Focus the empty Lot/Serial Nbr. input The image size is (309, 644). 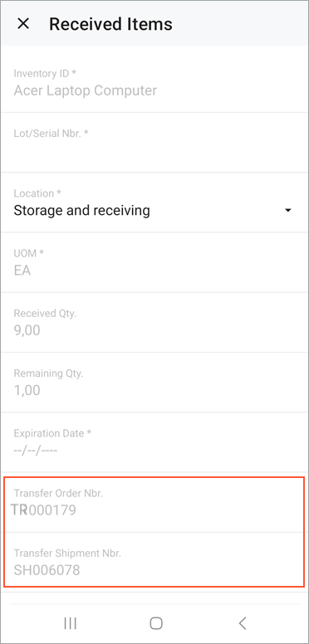154,150
